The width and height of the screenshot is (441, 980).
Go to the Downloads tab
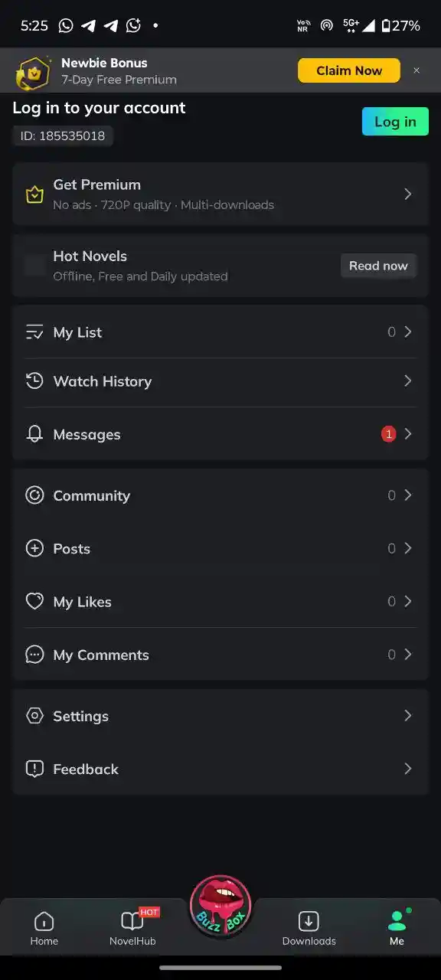[309, 929]
